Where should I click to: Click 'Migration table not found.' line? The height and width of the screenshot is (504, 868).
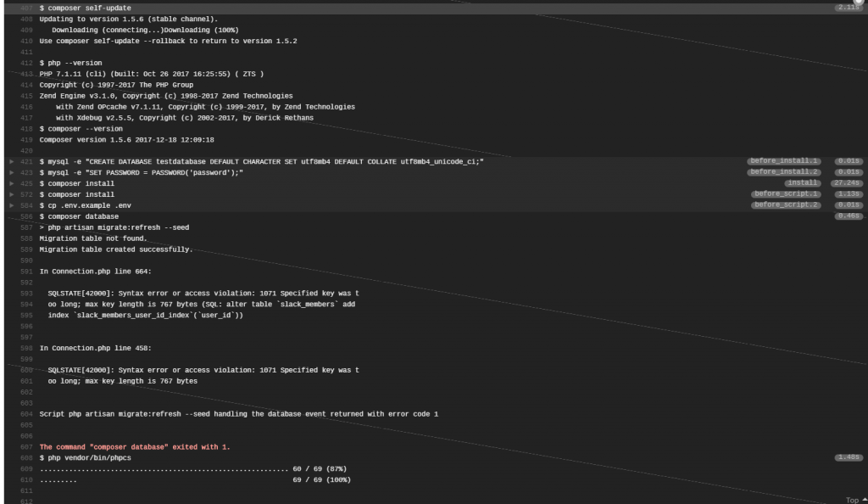coord(93,238)
